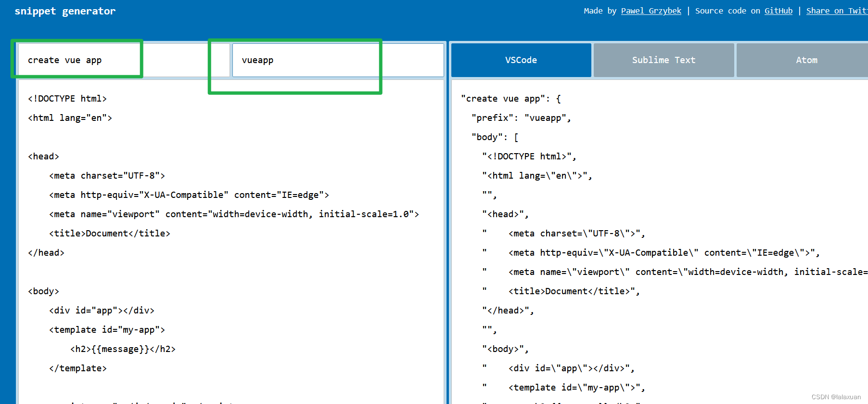Click the escaped X-UA-Compatible meta output line
The height and width of the screenshot is (404, 868).
(651, 253)
